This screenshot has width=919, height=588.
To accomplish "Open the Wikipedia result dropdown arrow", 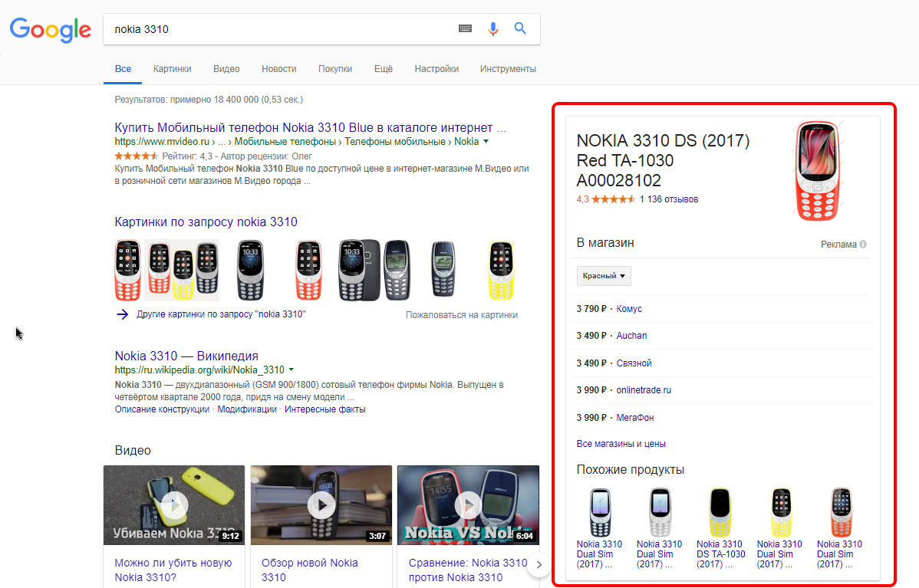I will (292, 370).
